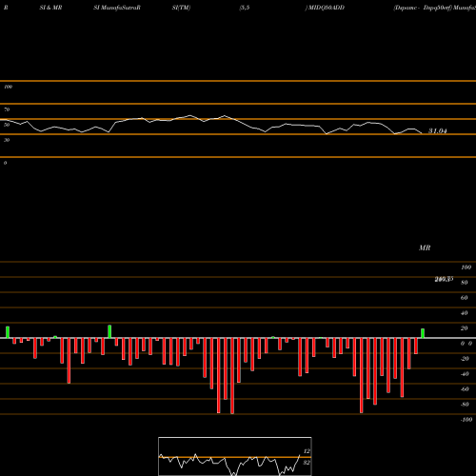Click the MR axis label 40
Image resolution: width=476 pixels, height=476 pixels.
click(x=465, y=313)
